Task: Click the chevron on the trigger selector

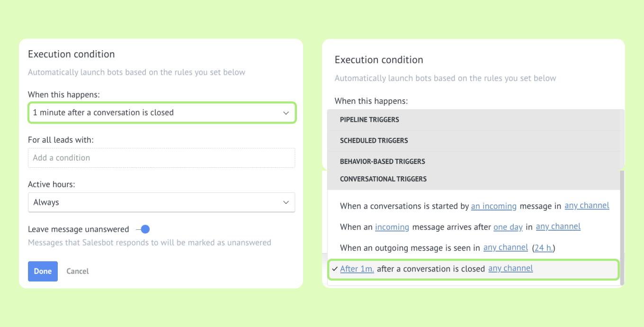Action: [x=286, y=113]
